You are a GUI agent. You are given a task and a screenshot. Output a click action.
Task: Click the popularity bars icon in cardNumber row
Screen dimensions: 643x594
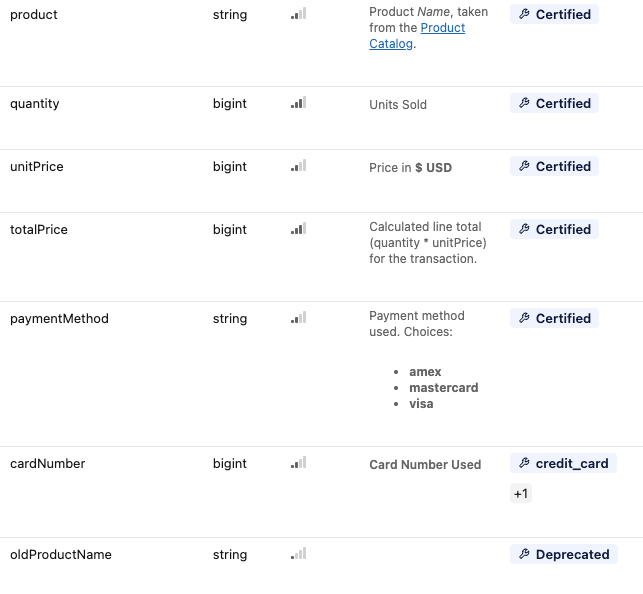click(299, 462)
